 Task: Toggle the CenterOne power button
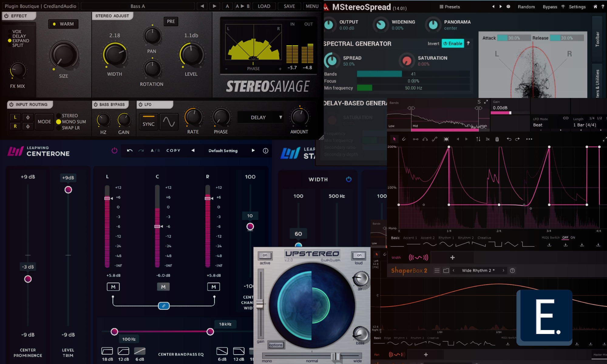pos(114,150)
